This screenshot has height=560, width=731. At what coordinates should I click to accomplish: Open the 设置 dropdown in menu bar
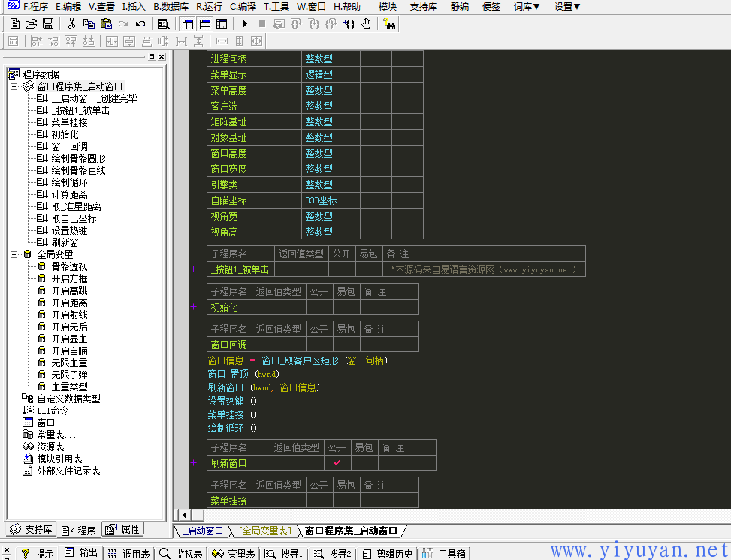coord(567,7)
